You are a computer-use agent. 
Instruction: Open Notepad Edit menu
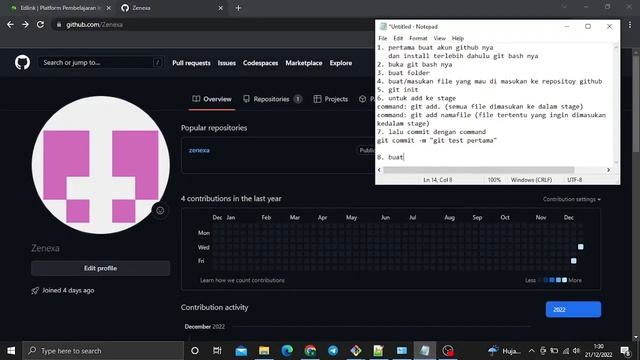pos(398,38)
